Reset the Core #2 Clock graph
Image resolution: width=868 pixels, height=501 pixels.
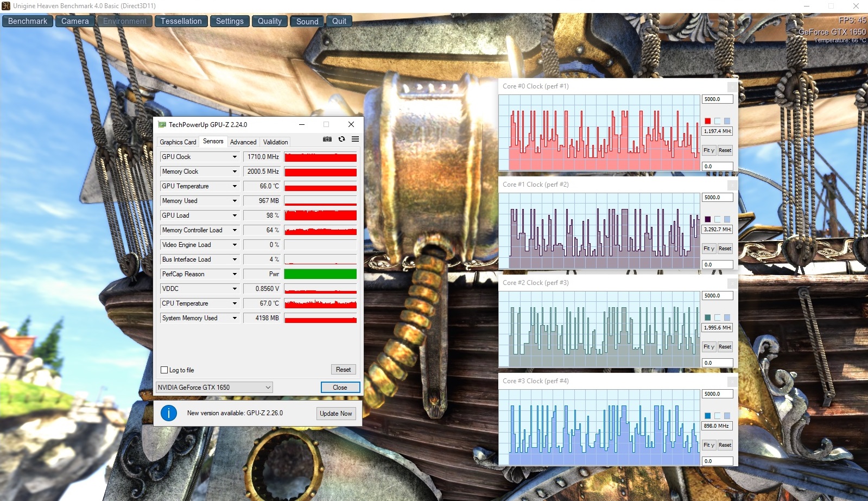(725, 347)
